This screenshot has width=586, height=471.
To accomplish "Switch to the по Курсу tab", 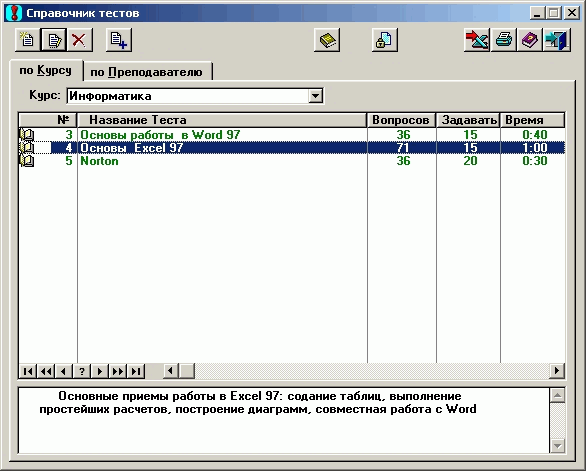I will (46, 70).
